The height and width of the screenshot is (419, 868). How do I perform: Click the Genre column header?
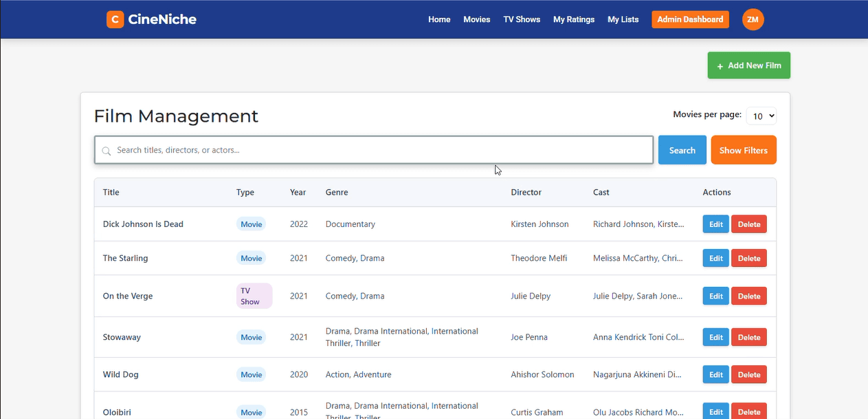tap(337, 193)
